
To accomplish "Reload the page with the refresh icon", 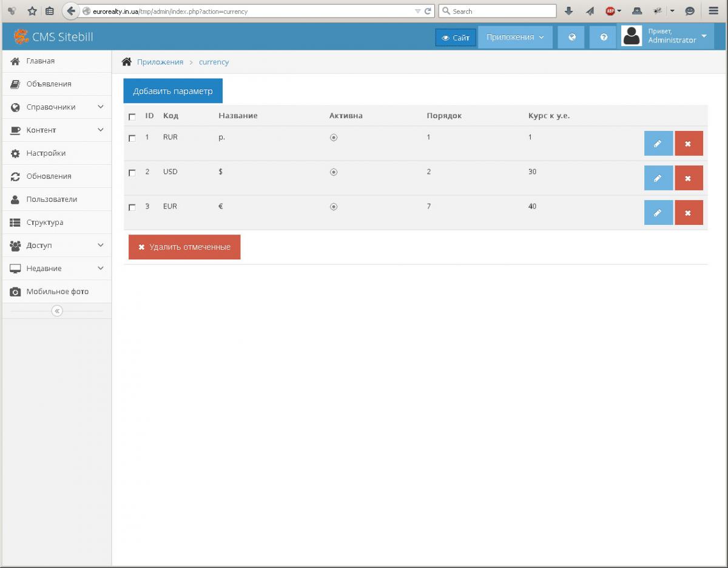I will 428,11.
